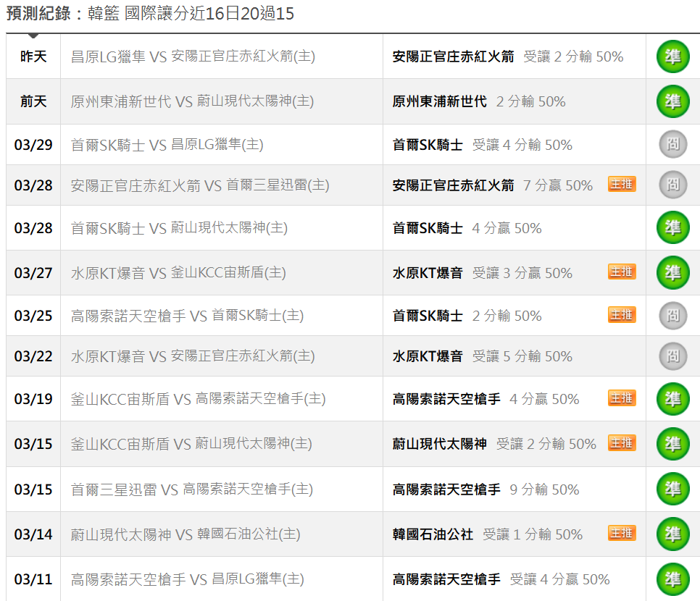Click the 主推 badge next to 蔚山現代太陽神 受讓 2 分輸
The height and width of the screenshot is (601, 700).
622,443
